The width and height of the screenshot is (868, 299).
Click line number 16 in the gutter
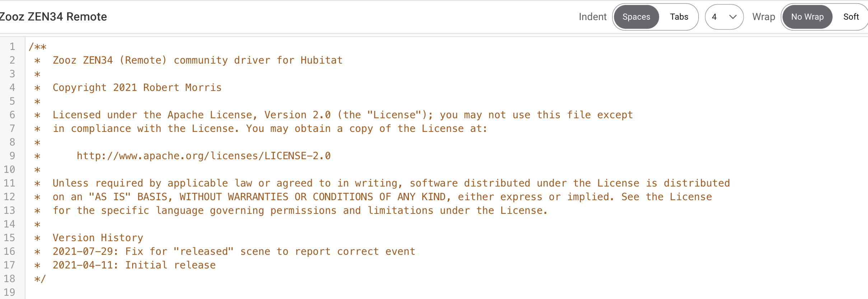pyautogui.click(x=10, y=252)
